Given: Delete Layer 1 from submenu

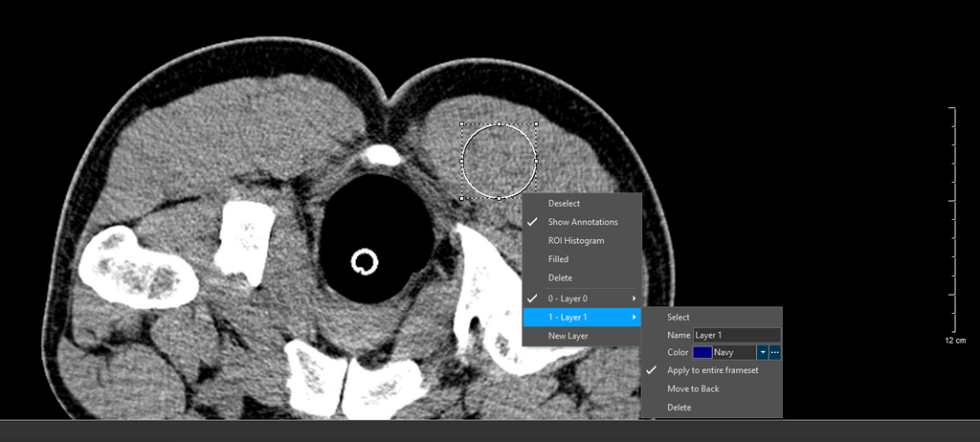Looking at the screenshot, I should click(x=679, y=407).
